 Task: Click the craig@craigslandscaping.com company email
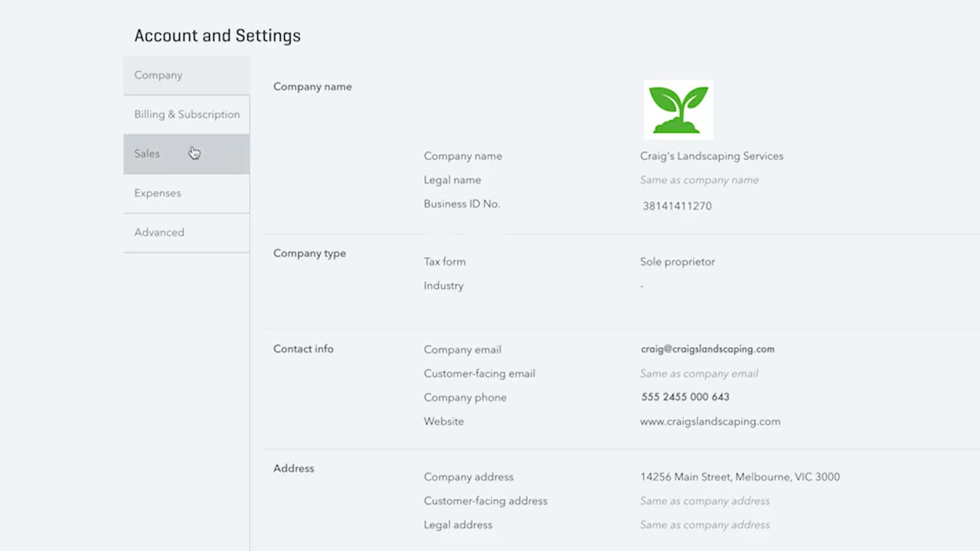707,349
